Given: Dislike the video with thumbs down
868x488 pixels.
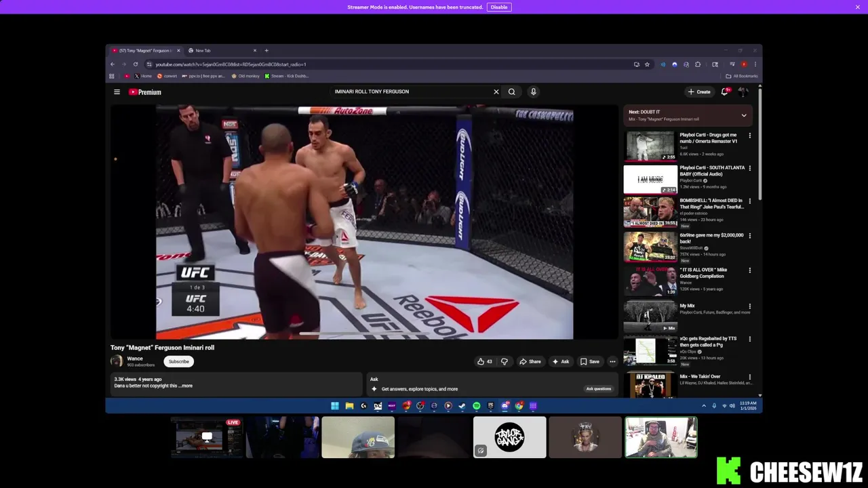Looking at the screenshot, I should [504, 361].
